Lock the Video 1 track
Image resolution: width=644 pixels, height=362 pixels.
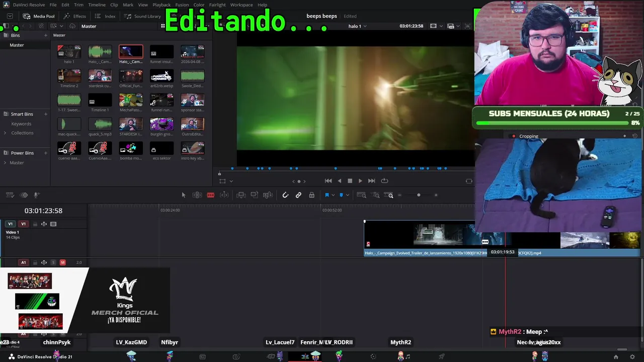(35, 224)
